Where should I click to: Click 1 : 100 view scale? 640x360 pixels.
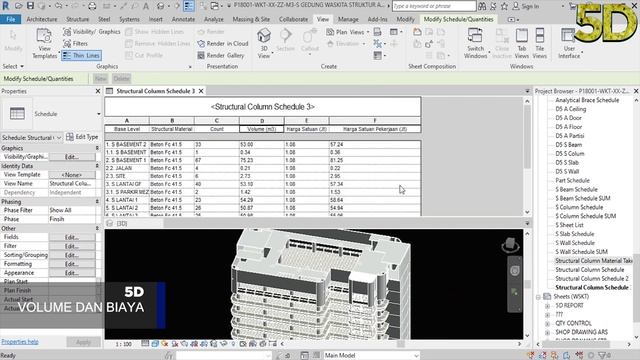pyautogui.click(x=123, y=344)
